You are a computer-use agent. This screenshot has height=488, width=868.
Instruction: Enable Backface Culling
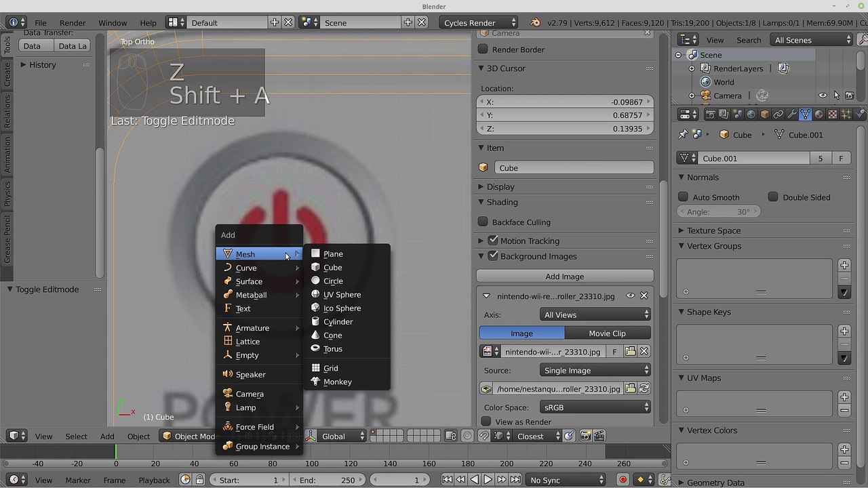point(483,222)
